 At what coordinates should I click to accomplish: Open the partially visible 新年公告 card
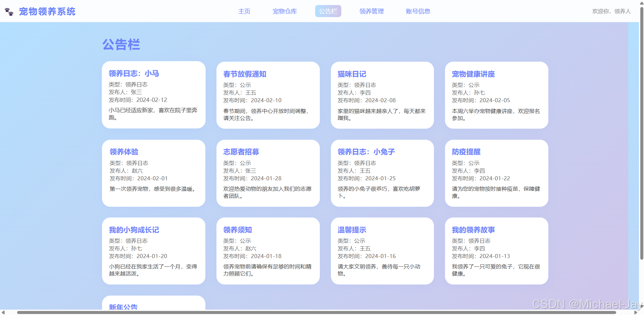[x=154, y=303]
